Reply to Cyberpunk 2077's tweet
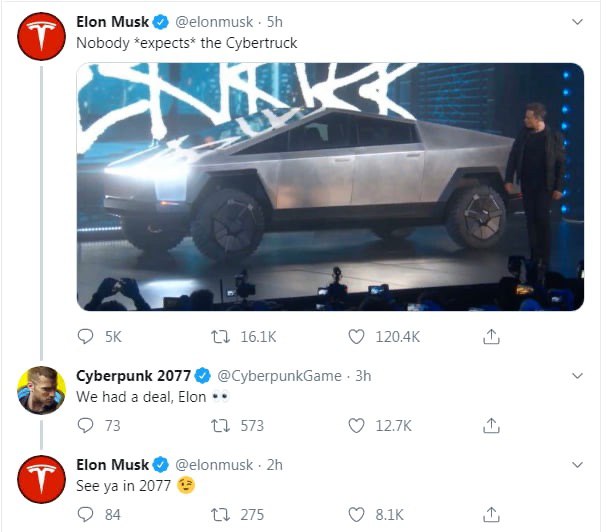This screenshot has height=532, width=613. (86, 425)
